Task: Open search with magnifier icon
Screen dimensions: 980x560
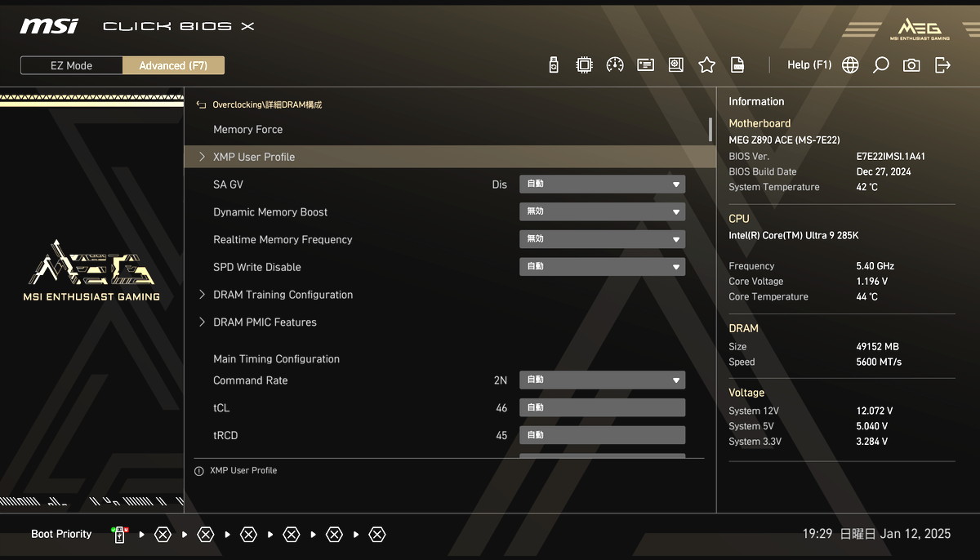Action: point(880,65)
